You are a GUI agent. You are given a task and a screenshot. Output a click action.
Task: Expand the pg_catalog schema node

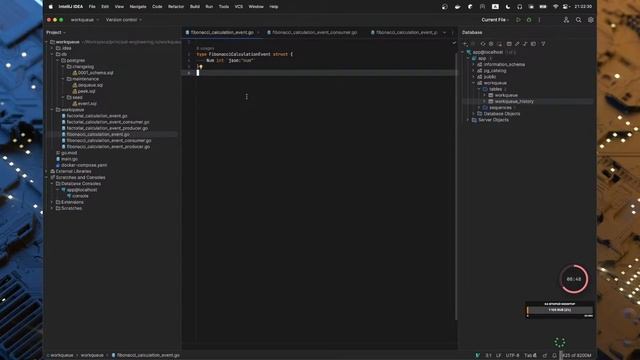tap(473, 71)
